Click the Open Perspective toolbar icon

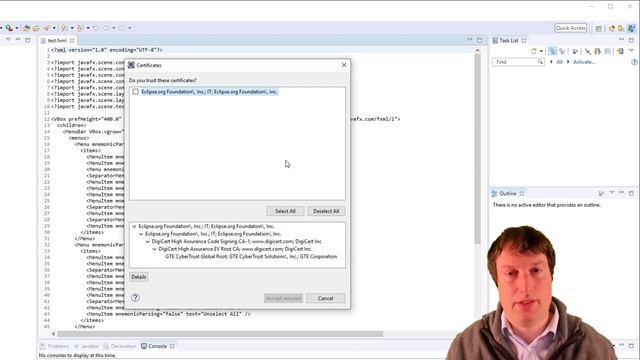coord(599,28)
